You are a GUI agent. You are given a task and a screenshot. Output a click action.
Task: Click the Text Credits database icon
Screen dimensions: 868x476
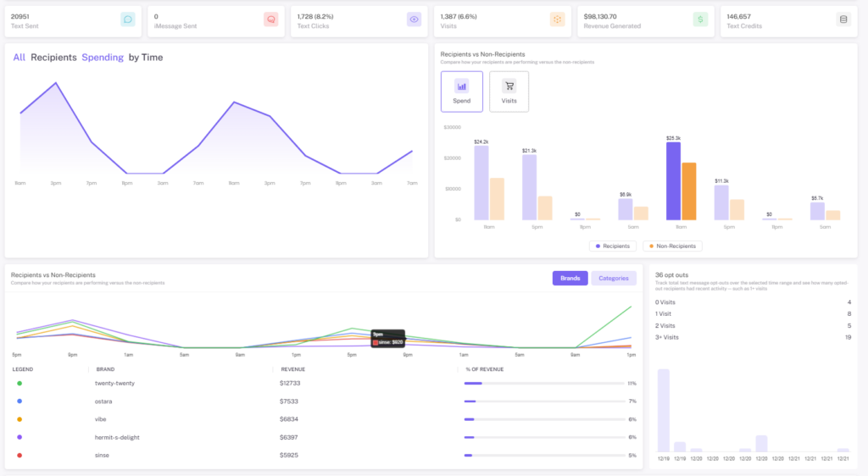click(x=843, y=19)
